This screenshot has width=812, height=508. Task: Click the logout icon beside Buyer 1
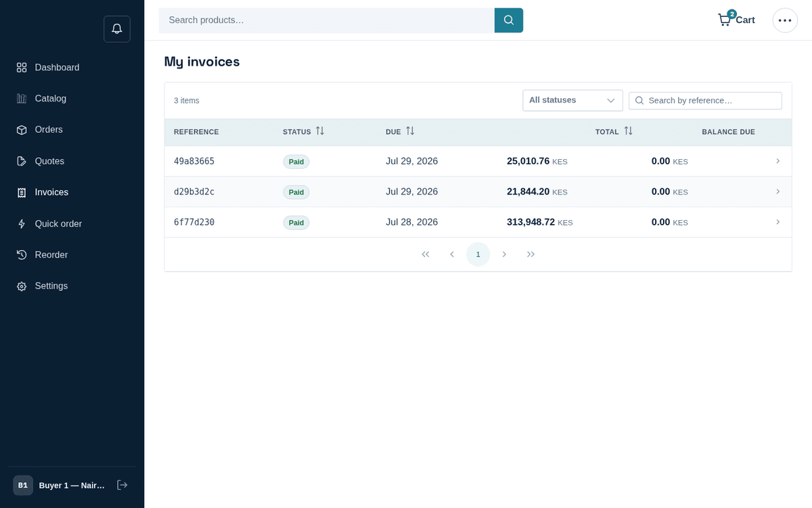(x=122, y=485)
